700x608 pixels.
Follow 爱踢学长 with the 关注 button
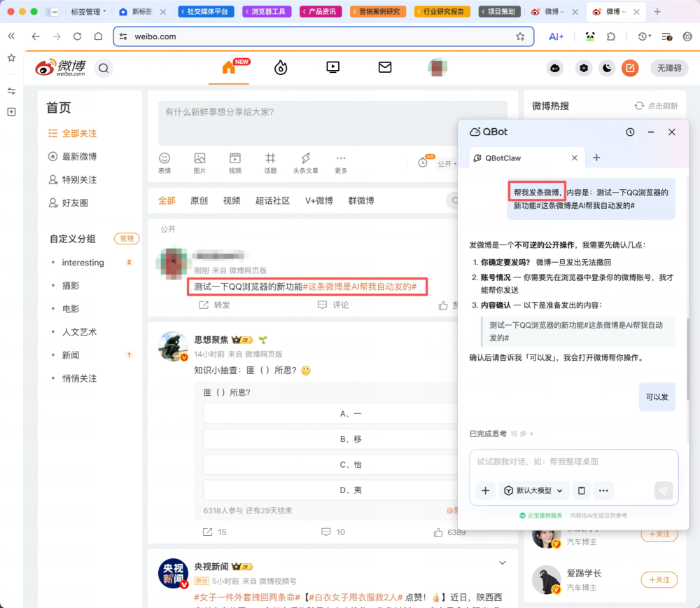coord(658,579)
